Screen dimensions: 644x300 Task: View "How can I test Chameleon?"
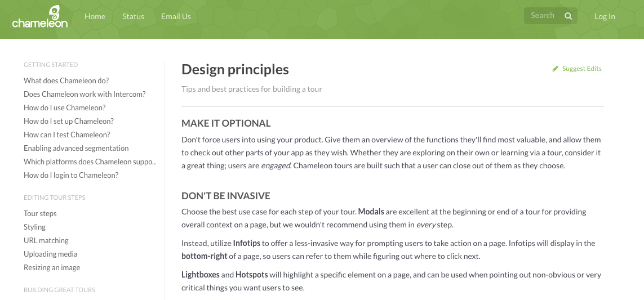click(66, 135)
